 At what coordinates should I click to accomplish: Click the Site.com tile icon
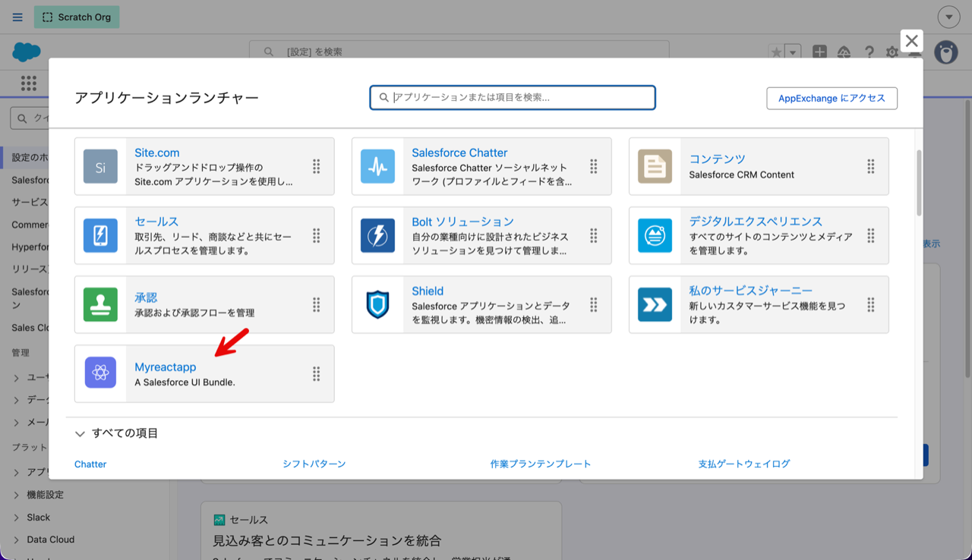tap(100, 166)
